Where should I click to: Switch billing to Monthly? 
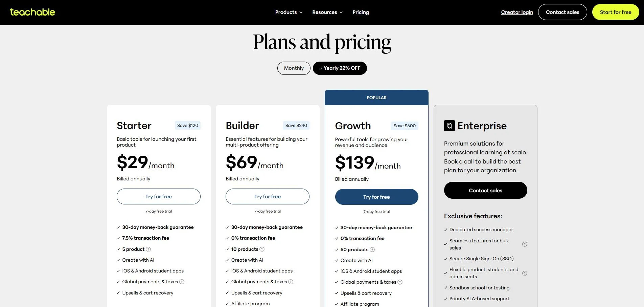point(294,68)
